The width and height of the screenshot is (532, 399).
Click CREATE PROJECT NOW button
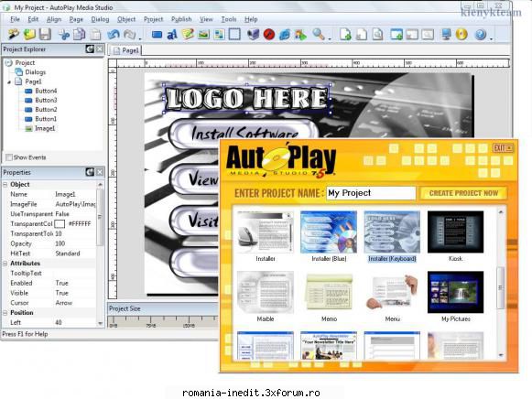(x=463, y=193)
